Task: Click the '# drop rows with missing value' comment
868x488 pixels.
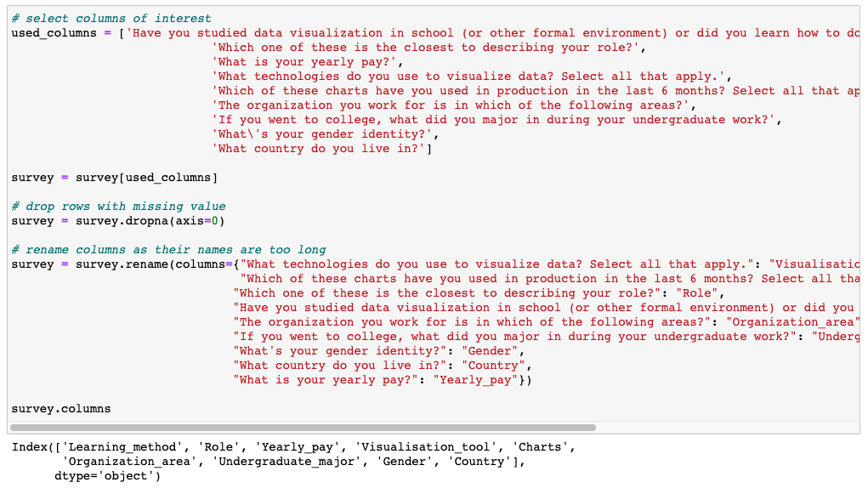Action: tap(119, 207)
